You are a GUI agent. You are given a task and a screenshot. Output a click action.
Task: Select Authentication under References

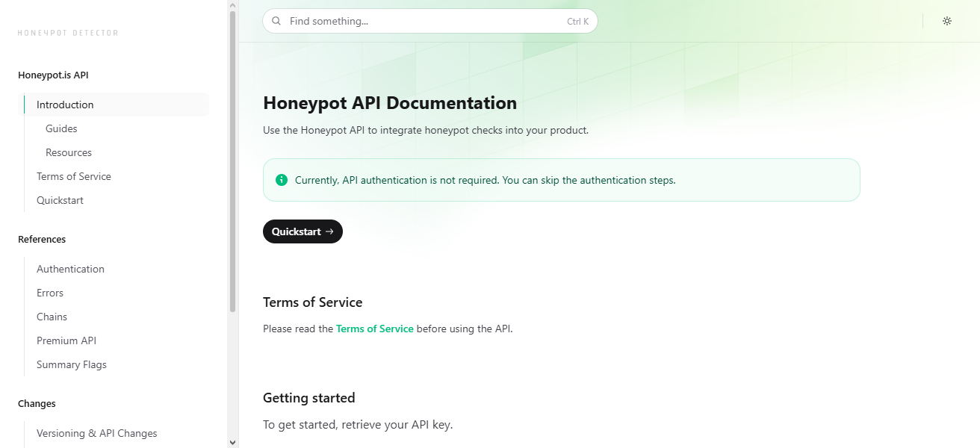(70, 269)
